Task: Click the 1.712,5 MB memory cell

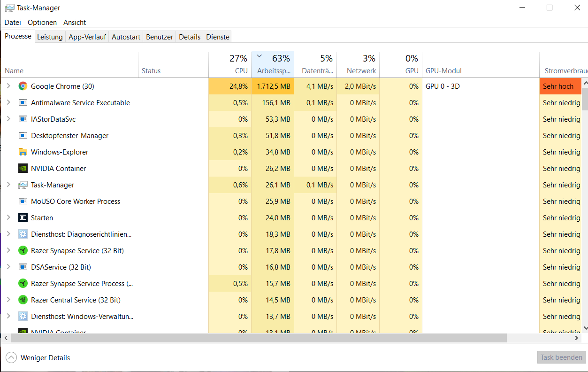Action: tap(273, 86)
